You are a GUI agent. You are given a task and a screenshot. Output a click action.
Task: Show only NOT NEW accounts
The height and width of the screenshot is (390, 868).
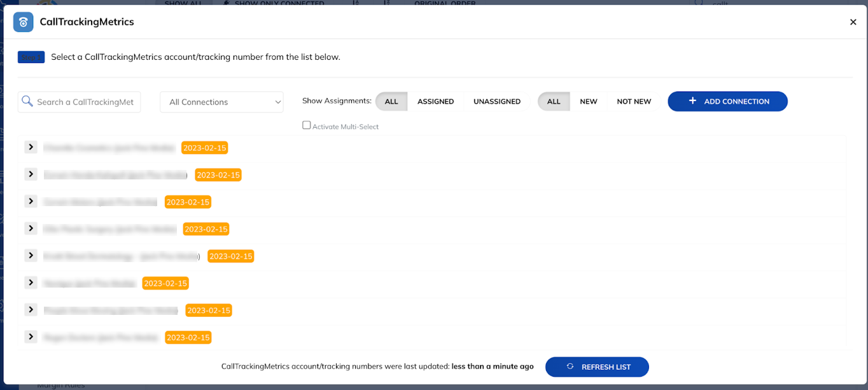tap(634, 101)
